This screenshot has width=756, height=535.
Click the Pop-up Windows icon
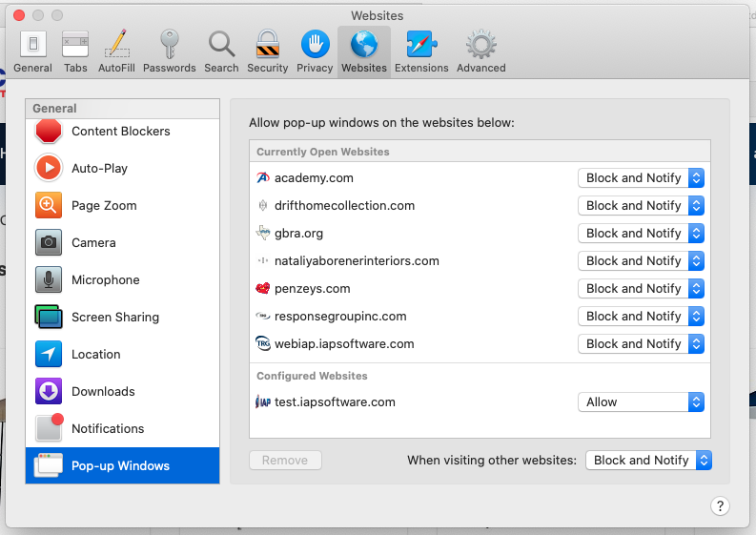point(49,465)
